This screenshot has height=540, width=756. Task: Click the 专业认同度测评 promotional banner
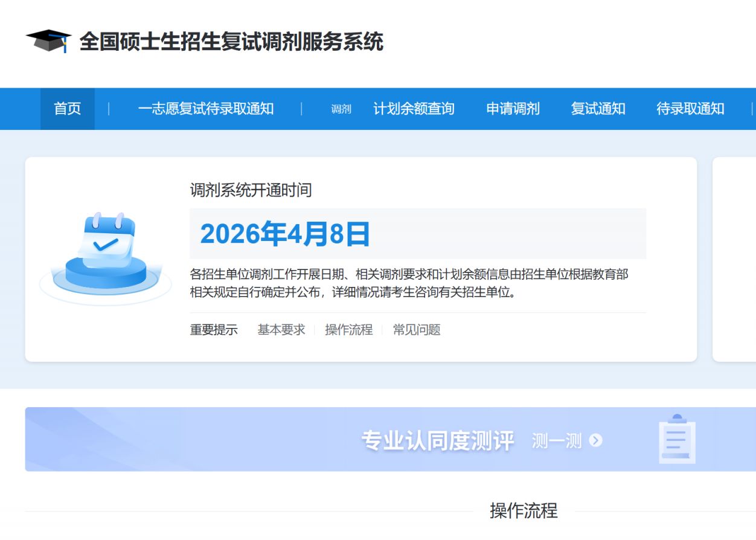[437, 440]
